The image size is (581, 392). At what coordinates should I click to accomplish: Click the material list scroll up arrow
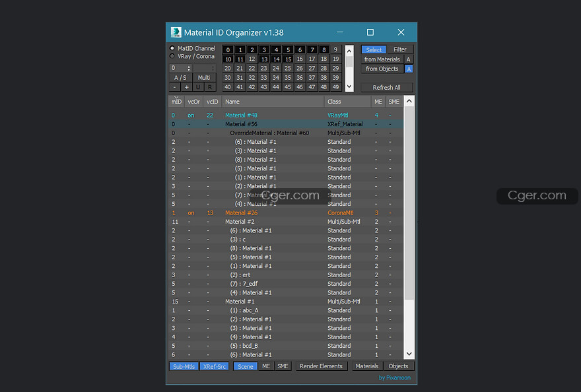click(409, 101)
